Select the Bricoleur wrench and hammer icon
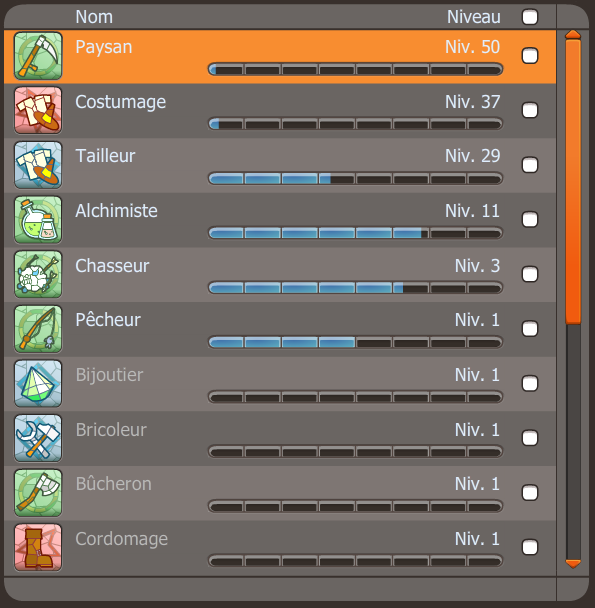The height and width of the screenshot is (608, 595). click(38, 439)
